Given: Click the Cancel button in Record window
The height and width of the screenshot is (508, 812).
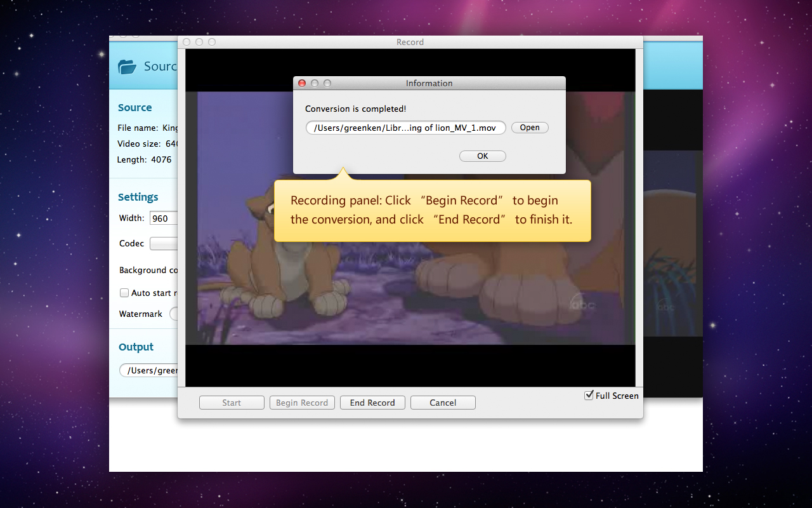Looking at the screenshot, I should pyautogui.click(x=443, y=403).
